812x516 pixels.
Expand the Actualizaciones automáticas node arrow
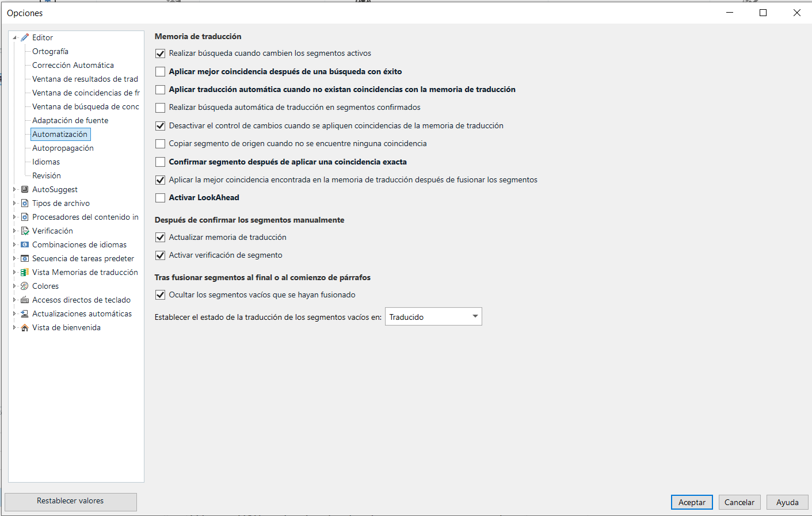(14, 314)
